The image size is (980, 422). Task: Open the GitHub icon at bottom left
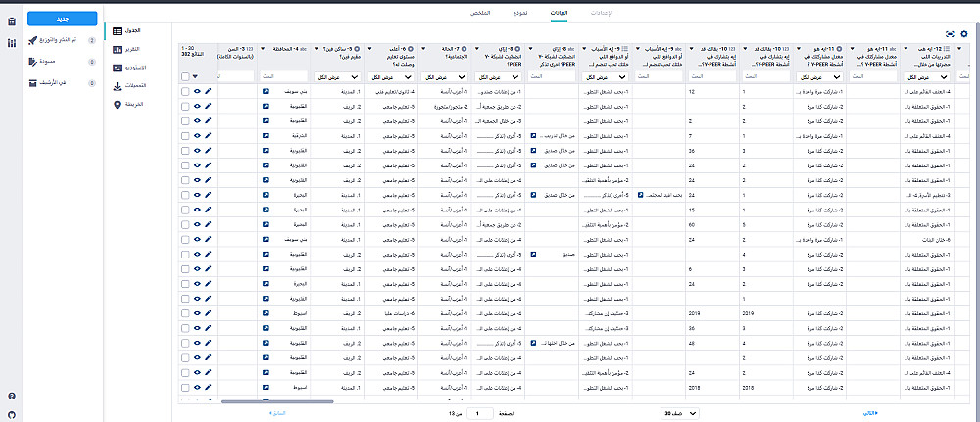point(11,414)
